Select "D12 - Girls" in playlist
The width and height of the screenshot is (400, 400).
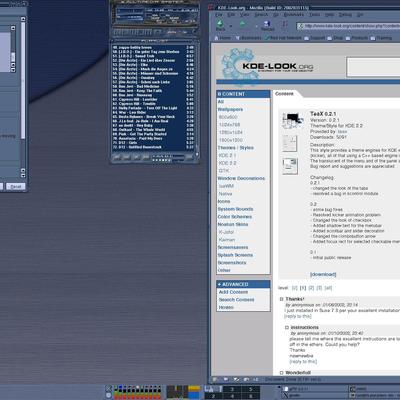154,143
